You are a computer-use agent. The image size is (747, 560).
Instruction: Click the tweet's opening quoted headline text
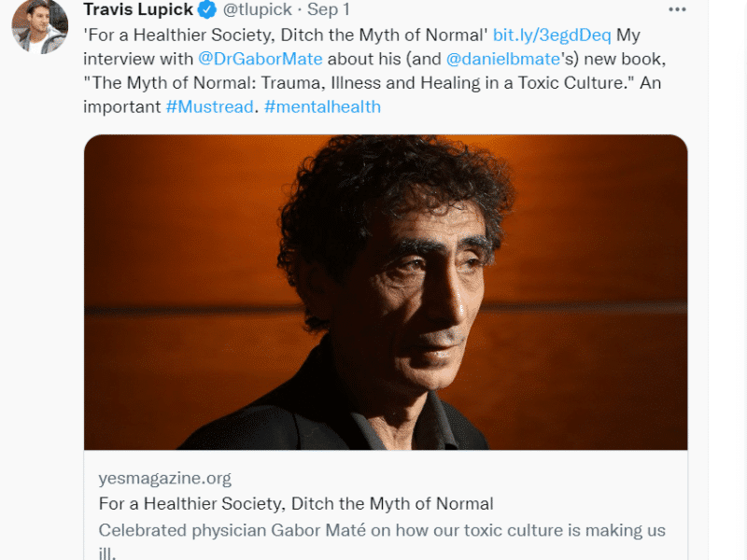coord(286,35)
